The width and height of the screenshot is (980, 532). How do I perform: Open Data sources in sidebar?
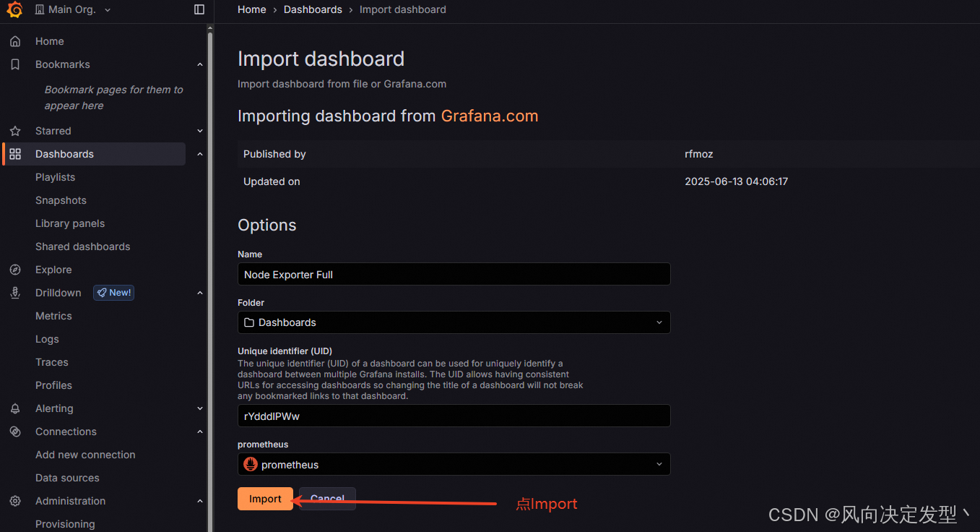(67, 478)
